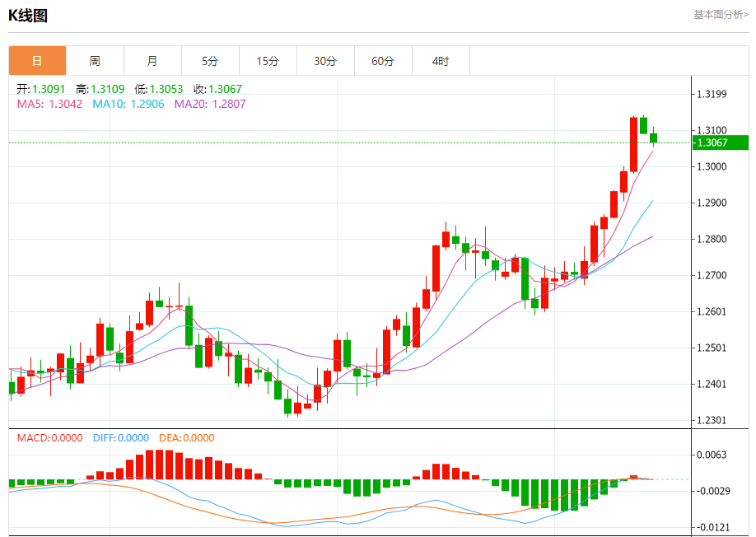756x537 pixels.
Task: Click the 收:1.3067 close value
Action: point(218,89)
